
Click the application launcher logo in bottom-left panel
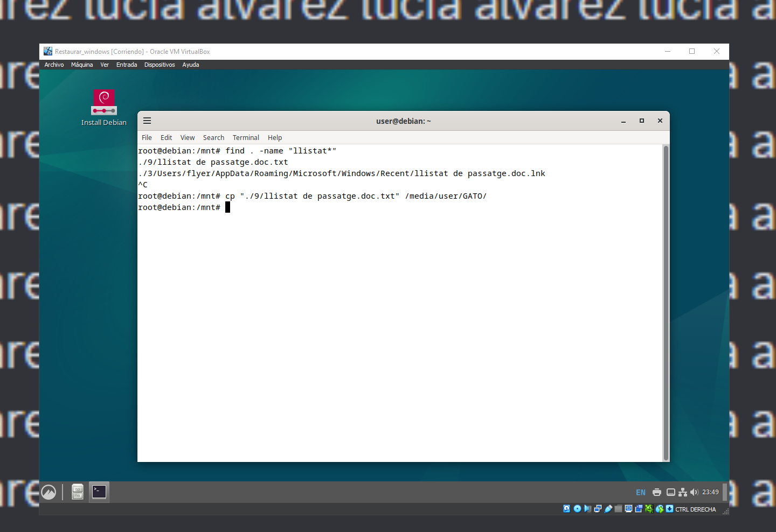pyautogui.click(x=48, y=492)
